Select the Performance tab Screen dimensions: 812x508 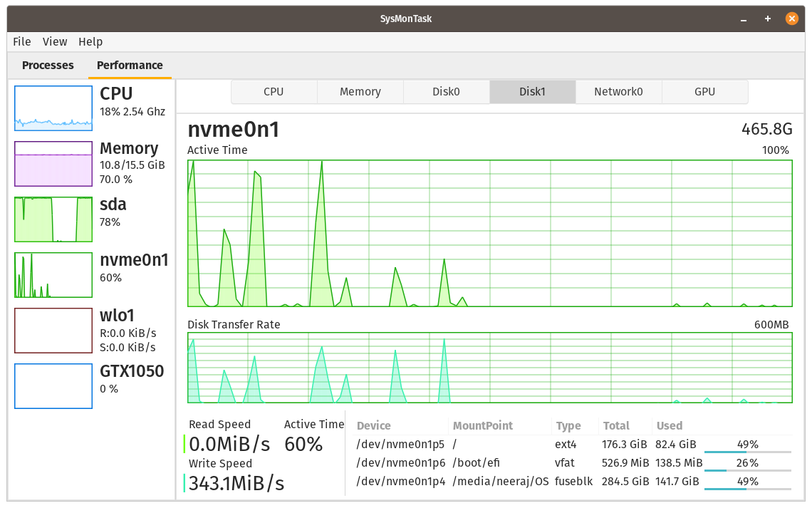(130, 65)
